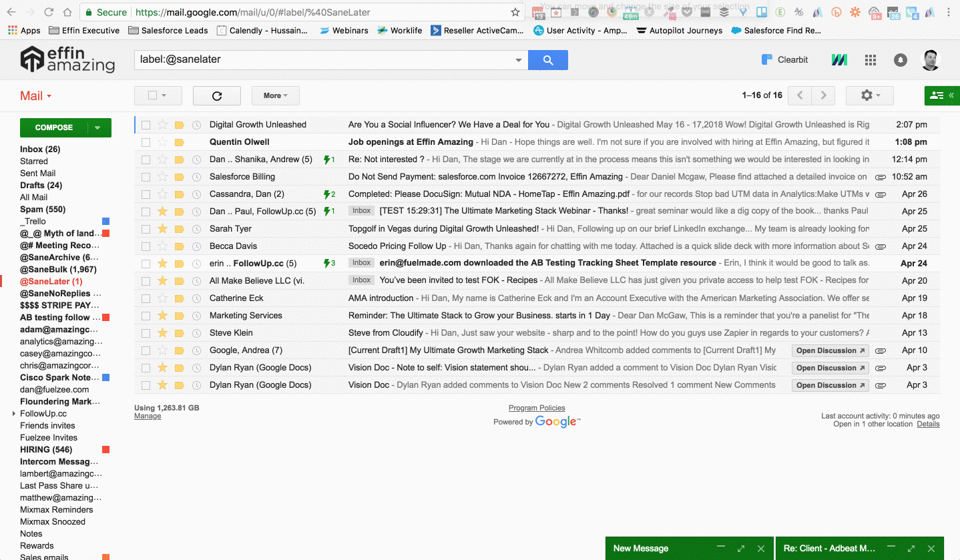
Task: Open the Program Policies link
Action: point(537,408)
